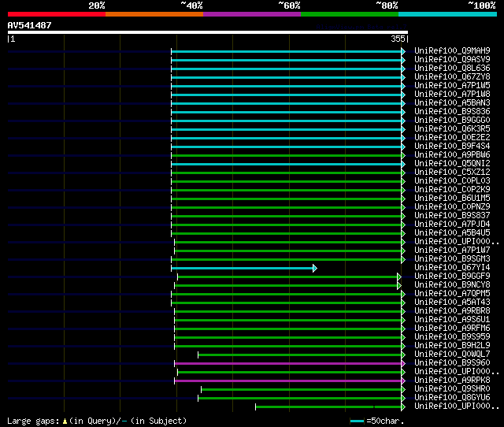The height and width of the screenshot is (427, 504).
Task: Select the white AV541487 query sequence bar
Action: pos(208,32)
